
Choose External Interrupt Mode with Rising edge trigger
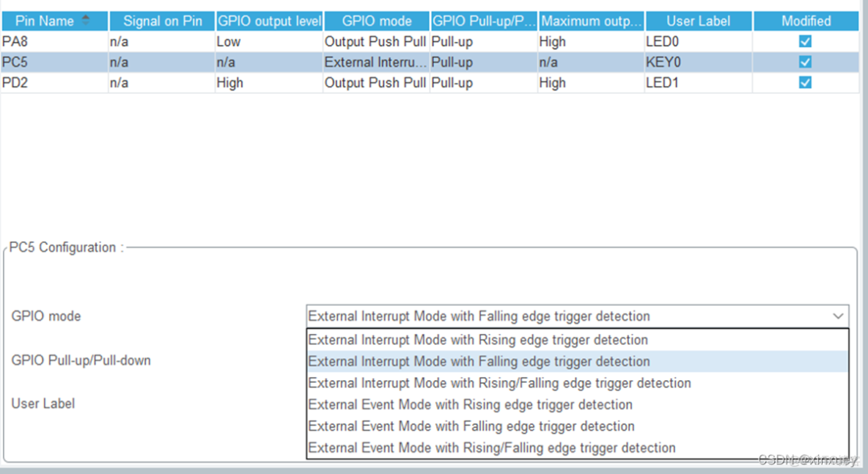[x=578, y=340]
